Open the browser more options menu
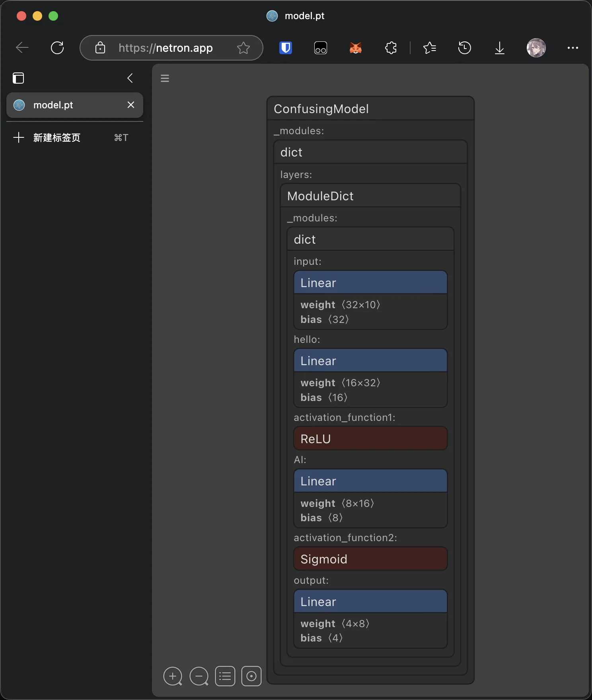 (x=573, y=48)
